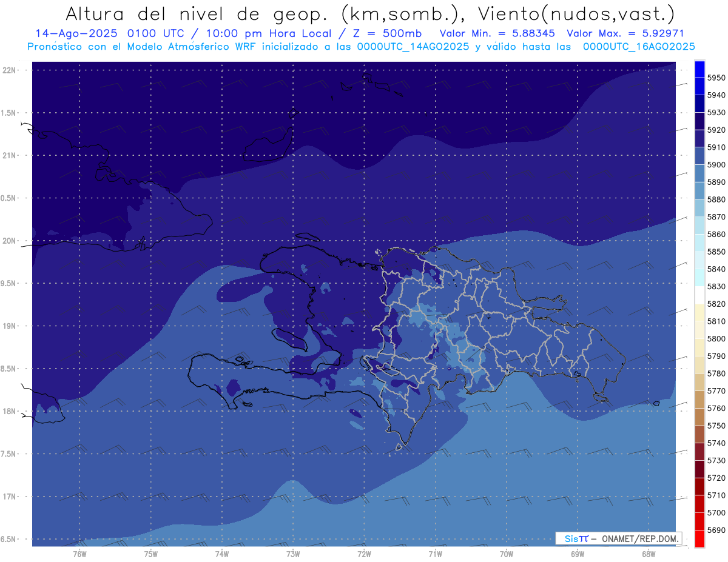Click the 5790 colorbar label
728x562 pixels.
pos(716,356)
